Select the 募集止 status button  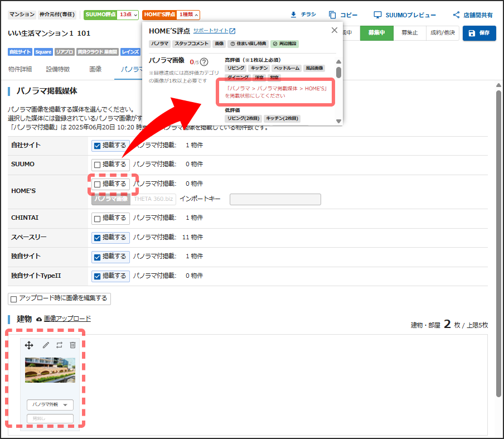pos(409,33)
